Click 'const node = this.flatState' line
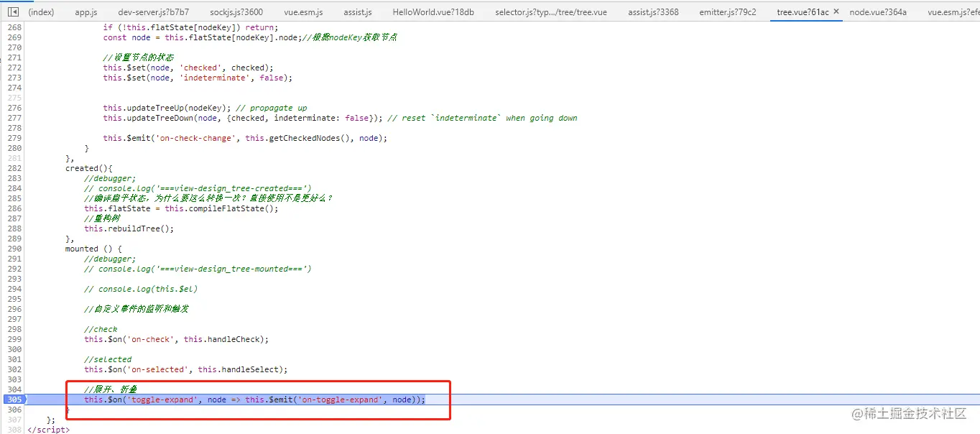 (x=202, y=37)
